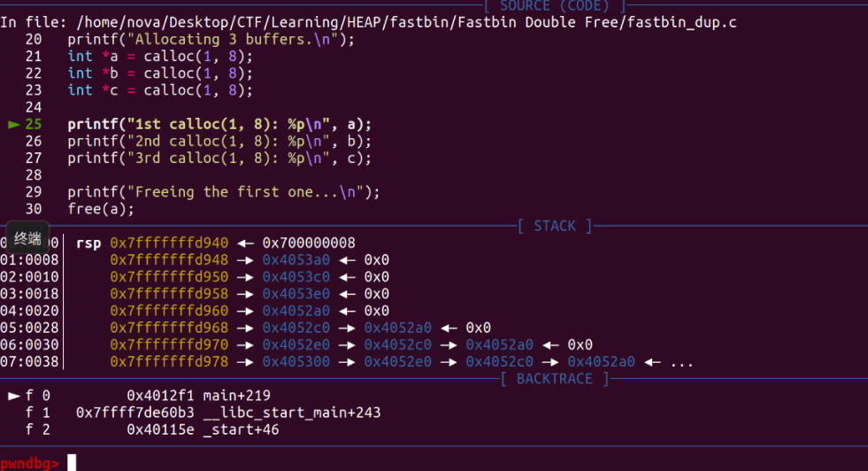The width and height of the screenshot is (868, 471).
Task: Click source line 22 int *b = calloc
Action: [160, 73]
